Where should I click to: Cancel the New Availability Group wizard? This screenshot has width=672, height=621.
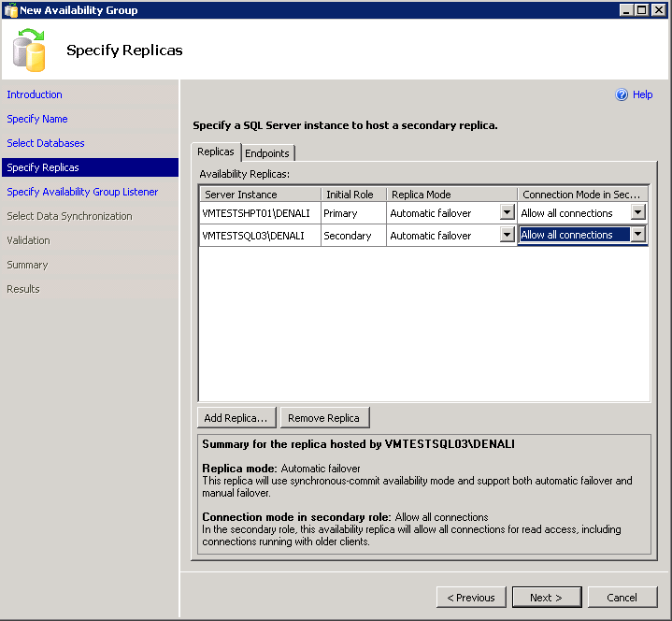tap(622, 598)
